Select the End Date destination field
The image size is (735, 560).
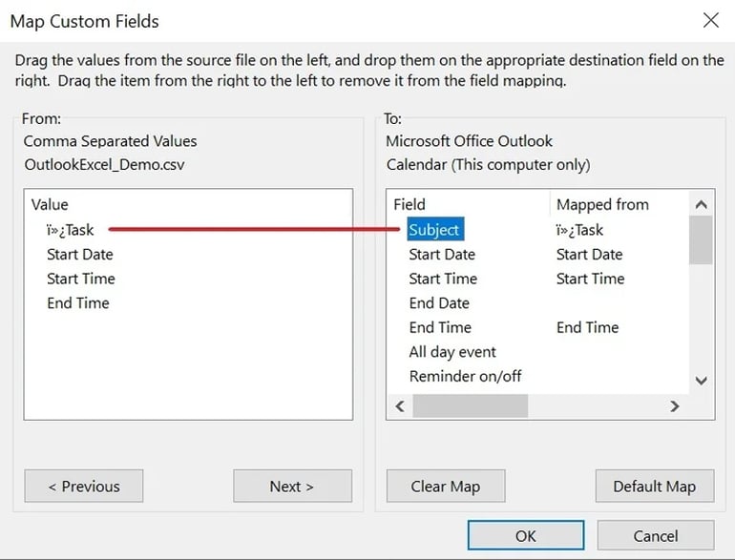[x=439, y=303]
